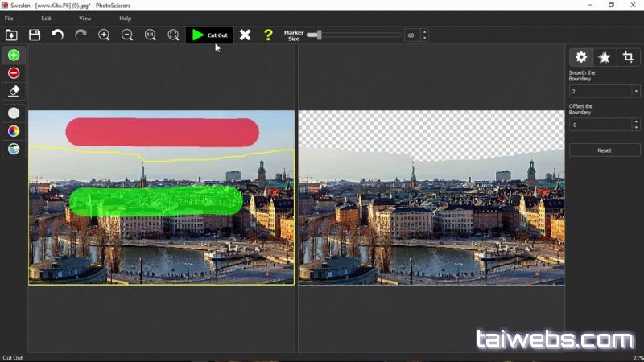The height and width of the screenshot is (362, 644).
Task: Expand the Smooth the Boundary dropdown
Action: coord(636,92)
